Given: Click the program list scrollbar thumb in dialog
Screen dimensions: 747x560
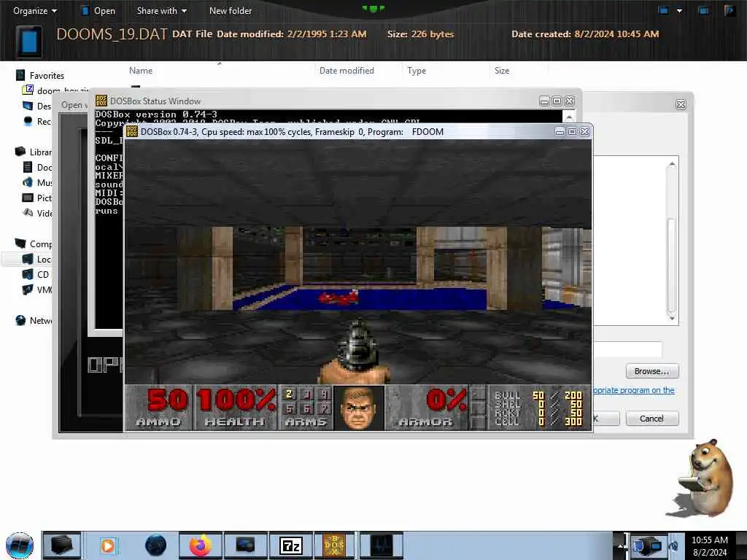Looking at the screenshot, I should 672,264.
